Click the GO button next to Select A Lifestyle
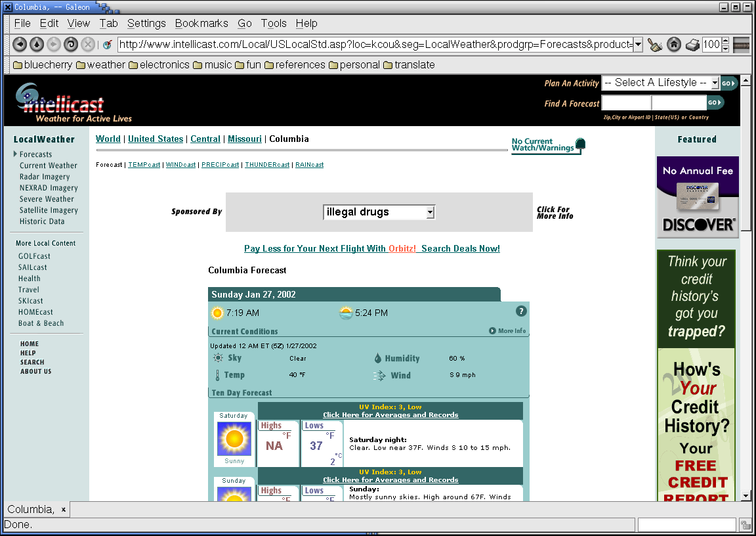This screenshot has height=536, width=756. pos(729,83)
